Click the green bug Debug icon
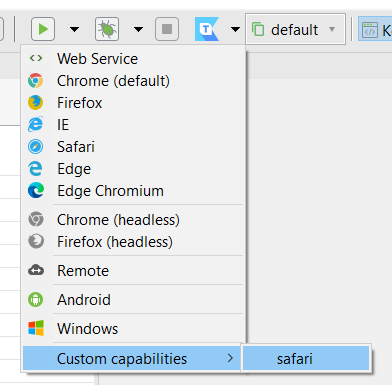Screen dimensions: 392x385 point(107,29)
